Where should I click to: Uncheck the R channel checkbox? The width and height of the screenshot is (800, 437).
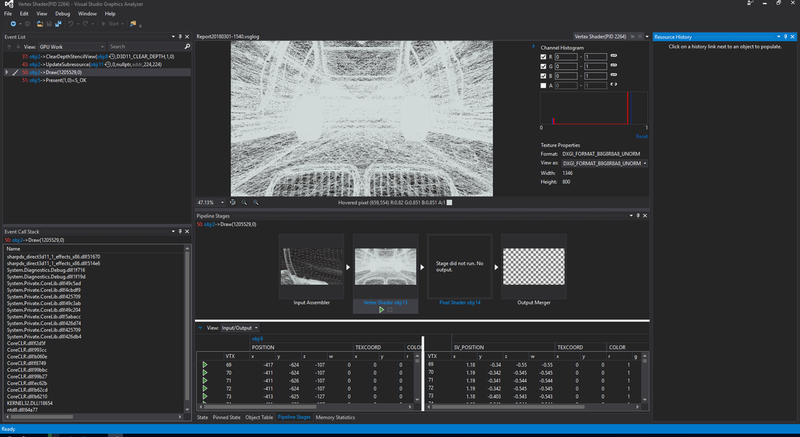[543, 57]
